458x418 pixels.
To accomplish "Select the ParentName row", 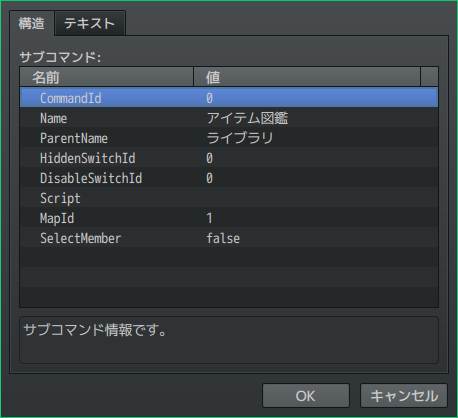I will [229, 137].
